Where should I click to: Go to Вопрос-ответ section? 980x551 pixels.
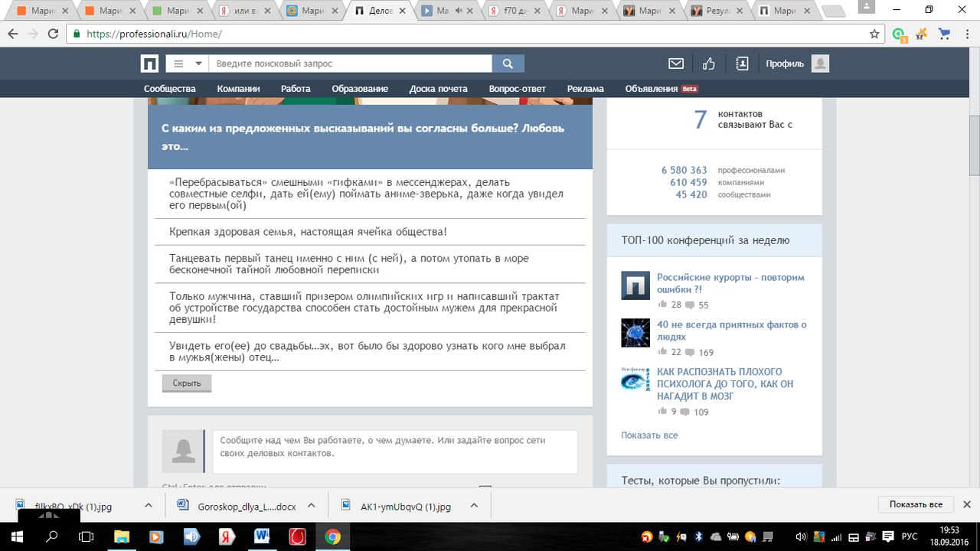point(518,89)
